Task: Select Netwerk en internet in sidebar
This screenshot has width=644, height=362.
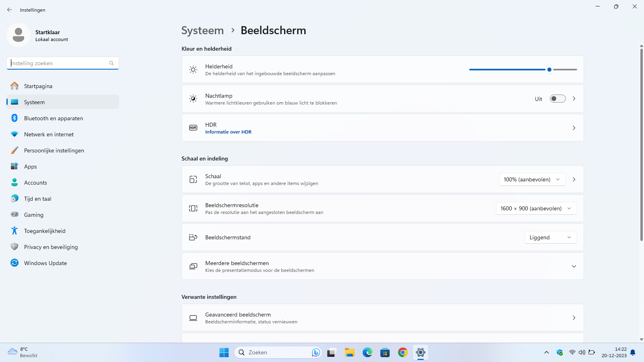Action: pos(49,134)
